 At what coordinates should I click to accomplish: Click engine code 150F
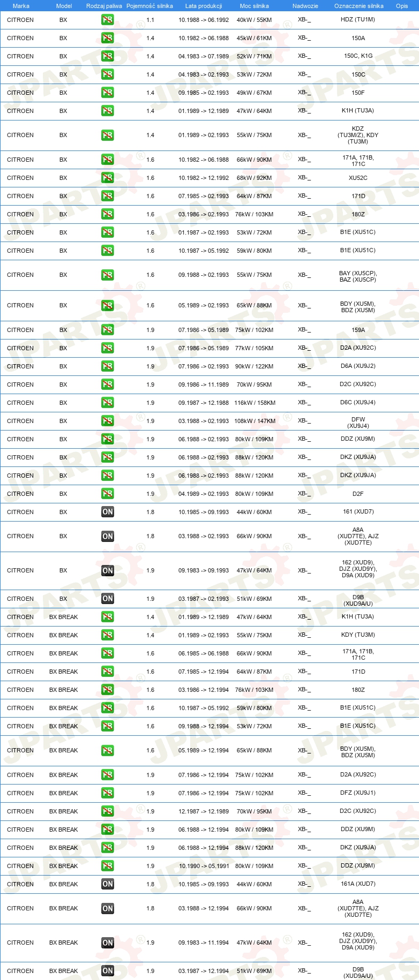point(358,93)
